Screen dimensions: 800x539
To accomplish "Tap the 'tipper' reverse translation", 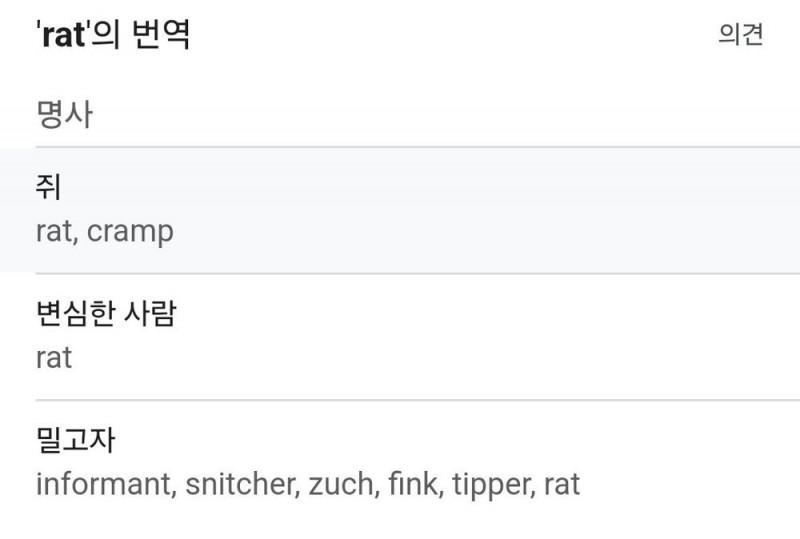I will pos(491,485).
